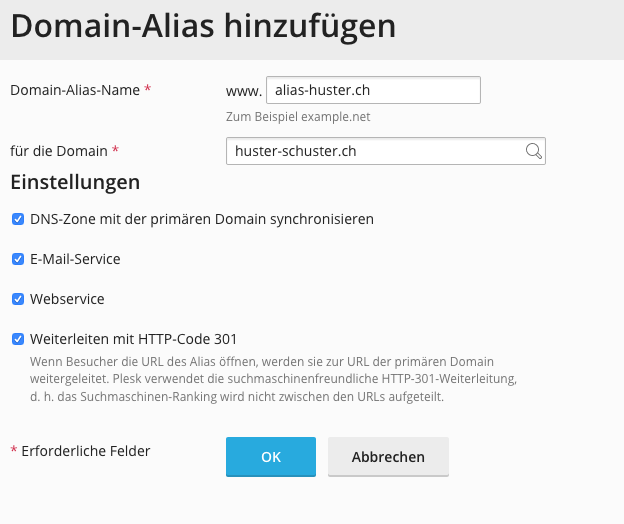Click the E-Mail-Service label text

point(75,259)
